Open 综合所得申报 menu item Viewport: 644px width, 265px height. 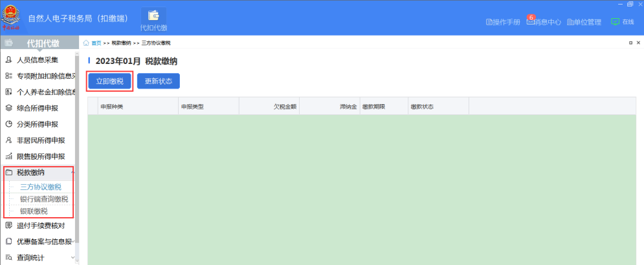pyautogui.click(x=38, y=109)
